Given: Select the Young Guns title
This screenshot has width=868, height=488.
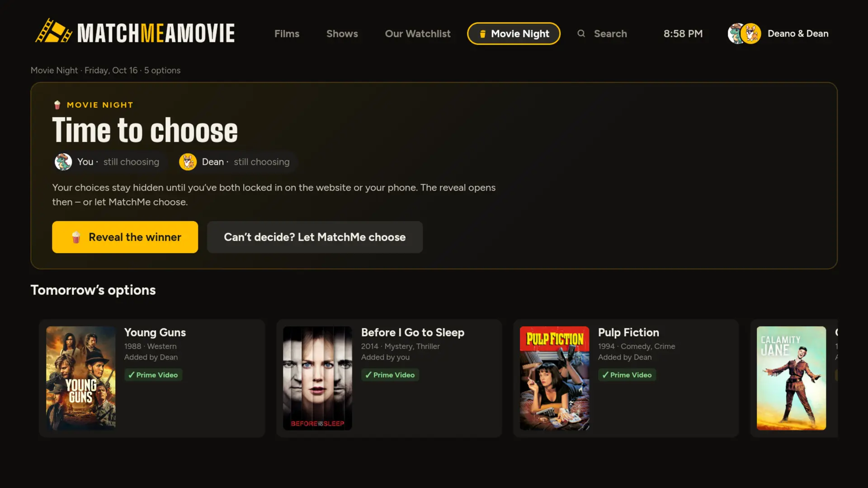Looking at the screenshot, I should 155,333.
